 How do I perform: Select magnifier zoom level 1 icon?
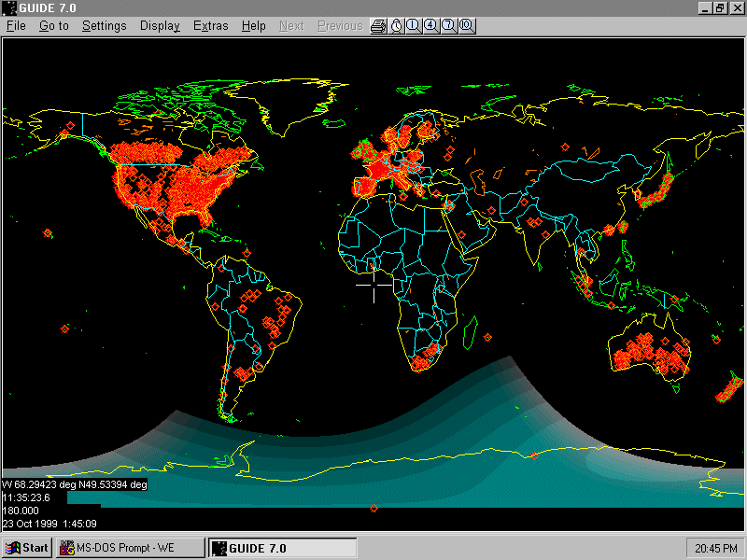pyautogui.click(x=413, y=26)
